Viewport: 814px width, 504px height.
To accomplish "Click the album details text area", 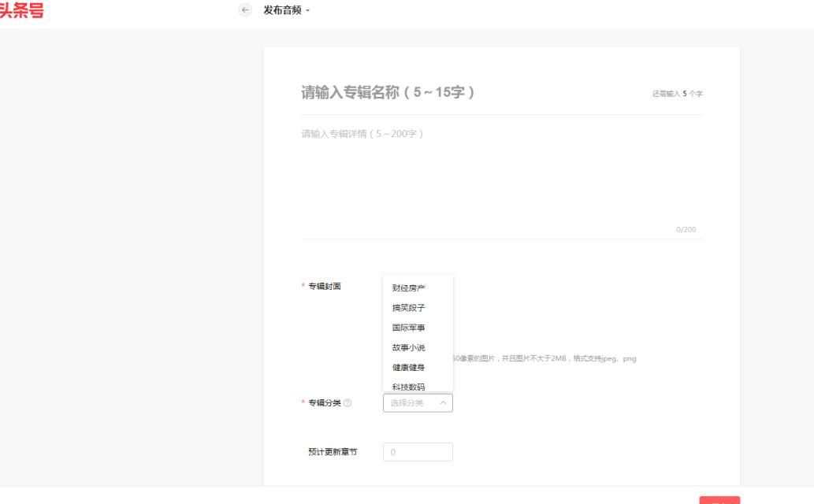I will (x=501, y=179).
